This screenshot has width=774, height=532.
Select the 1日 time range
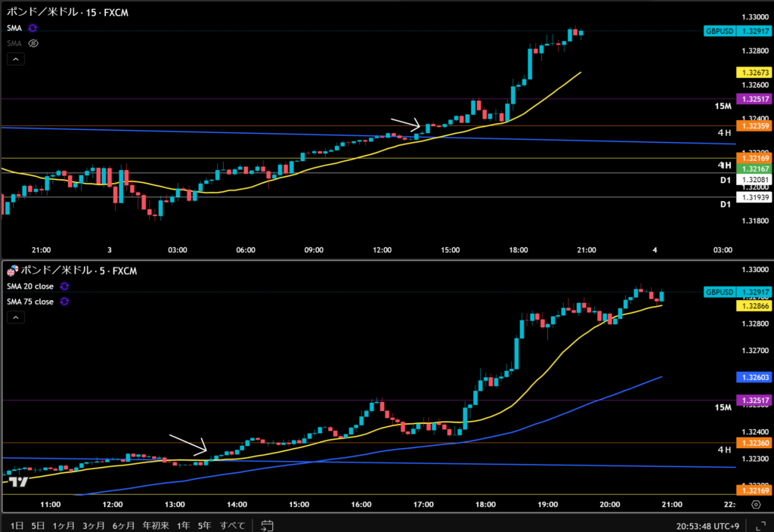click(17, 525)
